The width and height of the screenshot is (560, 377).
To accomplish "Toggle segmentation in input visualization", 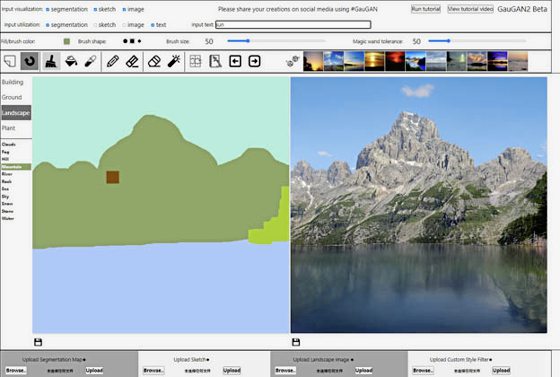I will click(48, 10).
